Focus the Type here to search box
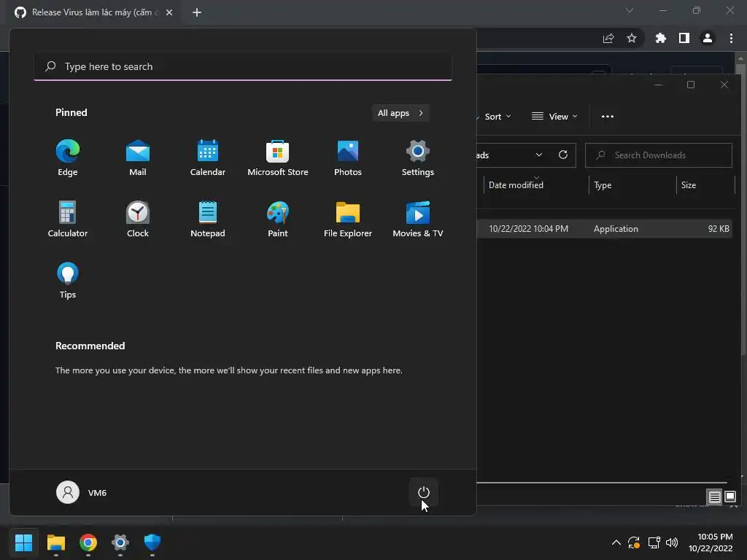Screen dimensions: 747x560 coord(243,66)
